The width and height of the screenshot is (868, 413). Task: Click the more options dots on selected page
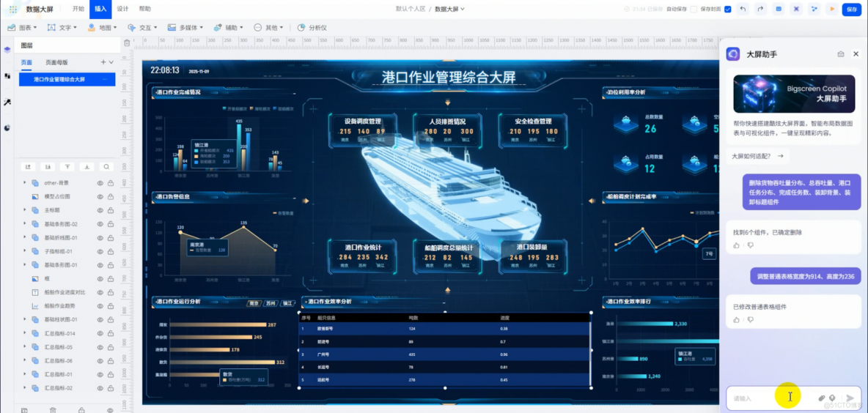[x=105, y=80]
